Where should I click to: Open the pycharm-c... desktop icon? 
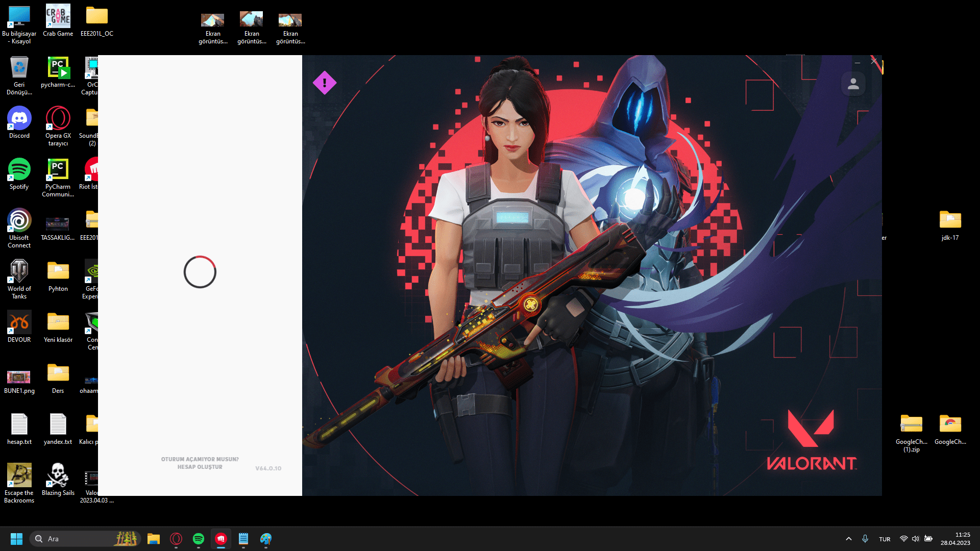point(58,72)
